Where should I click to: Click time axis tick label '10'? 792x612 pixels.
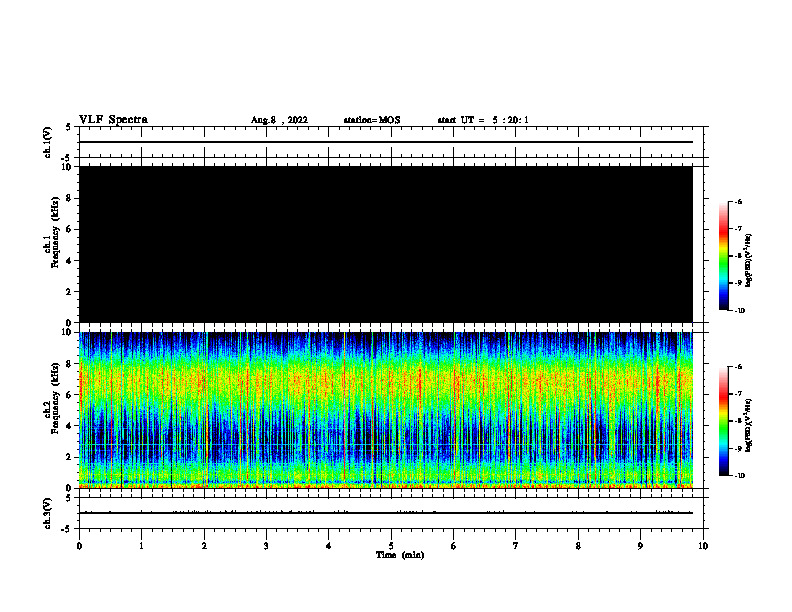click(703, 546)
